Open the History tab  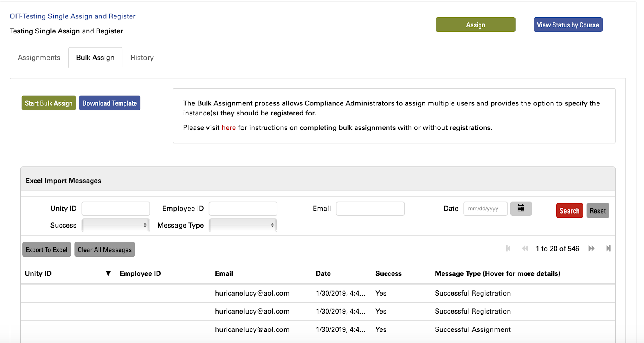142,58
